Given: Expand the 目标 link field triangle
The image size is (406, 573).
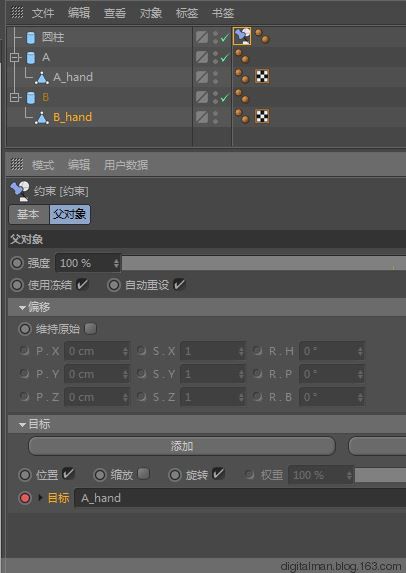Looking at the screenshot, I should click(x=40, y=497).
